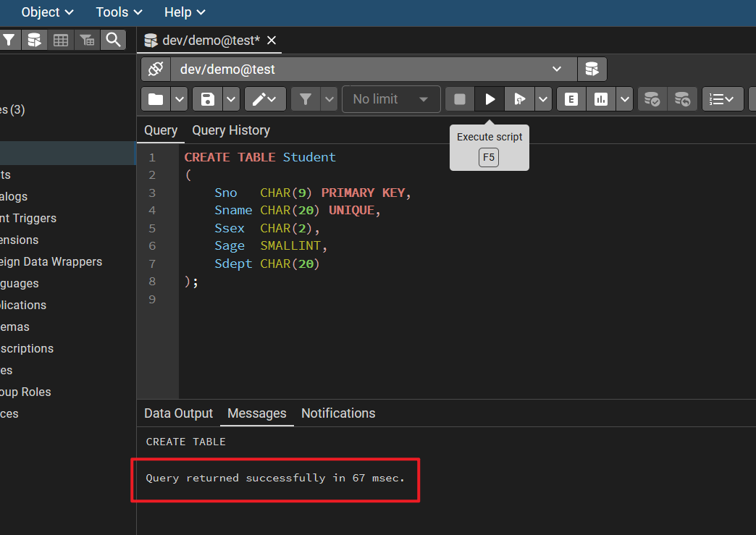This screenshot has width=756, height=535.
Task: Click the Execute script play button
Action: (490, 99)
